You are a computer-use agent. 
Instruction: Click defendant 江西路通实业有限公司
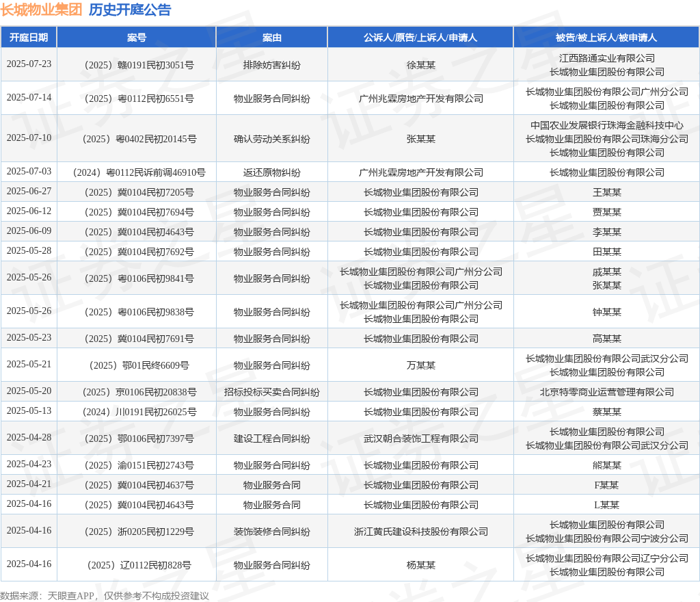pyautogui.click(x=607, y=58)
